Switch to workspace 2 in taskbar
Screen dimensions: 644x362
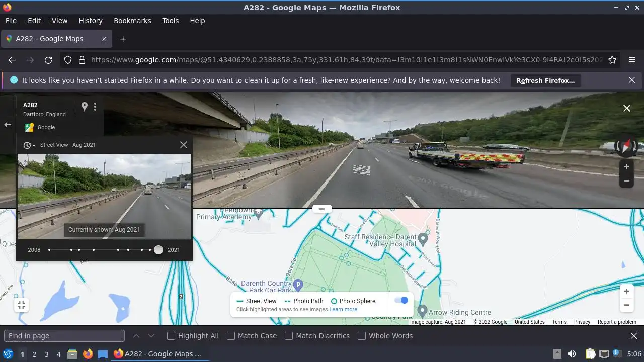[34, 354]
